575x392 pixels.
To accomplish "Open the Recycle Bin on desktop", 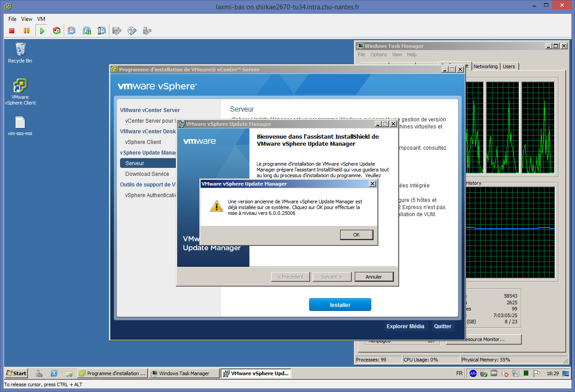I will pos(20,53).
